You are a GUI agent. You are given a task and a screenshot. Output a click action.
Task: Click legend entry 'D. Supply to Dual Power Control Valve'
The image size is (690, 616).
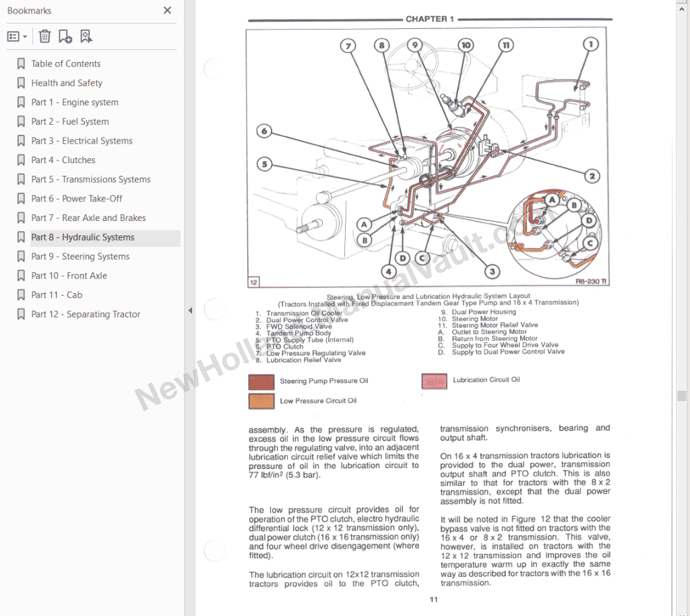point(501,352)
